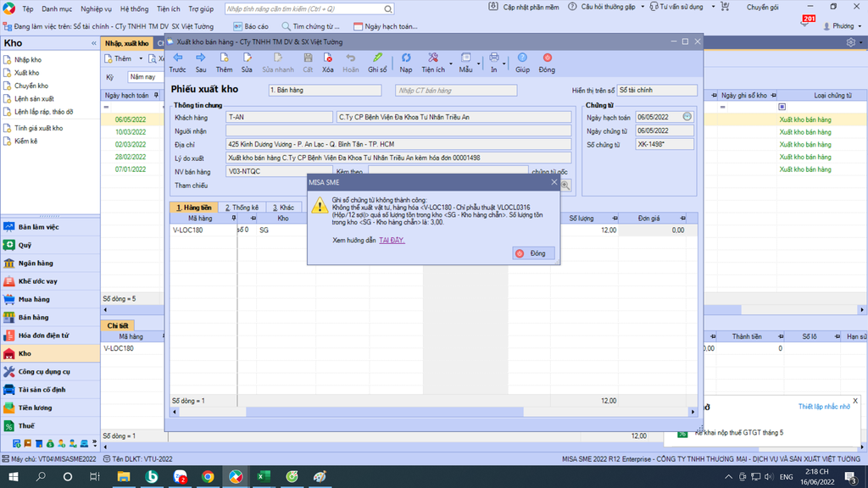Open the Tiền lương module
The height and width of the screenshot is (488, 868).
pos(50,408)
